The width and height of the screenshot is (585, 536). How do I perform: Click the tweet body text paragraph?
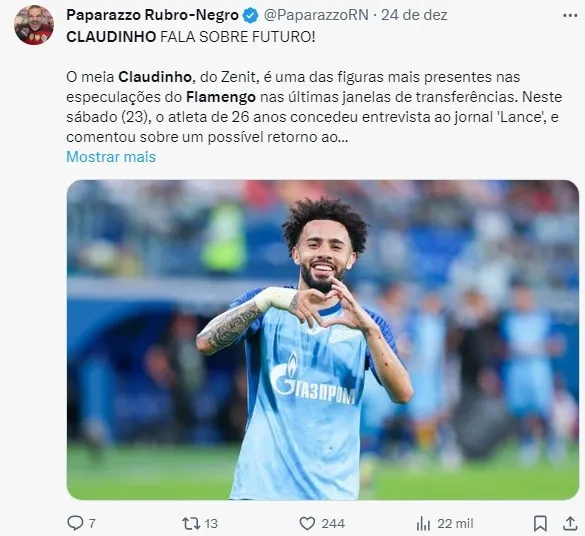(x=314, y=107)
